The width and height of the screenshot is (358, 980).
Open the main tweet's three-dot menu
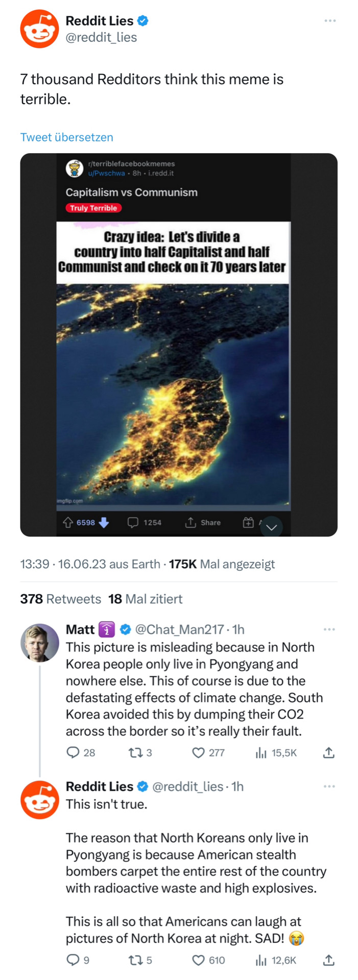[x=330, y=20]
